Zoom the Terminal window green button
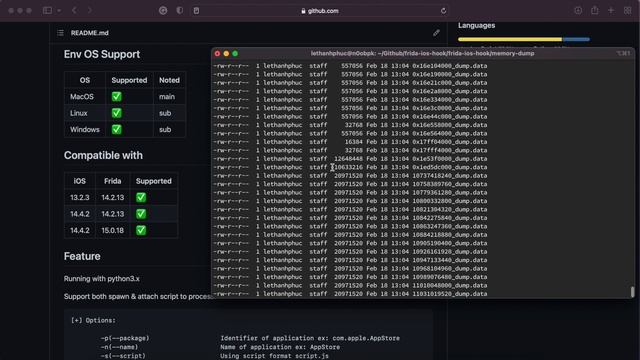 pyautogui.click(x=235, y=53)
